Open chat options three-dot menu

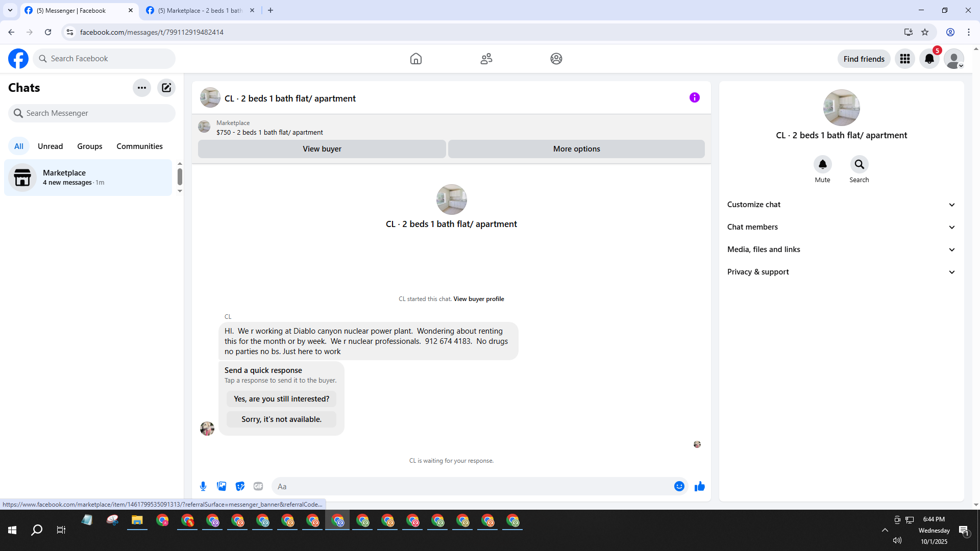pyautogui.click(x=142, y=88)
